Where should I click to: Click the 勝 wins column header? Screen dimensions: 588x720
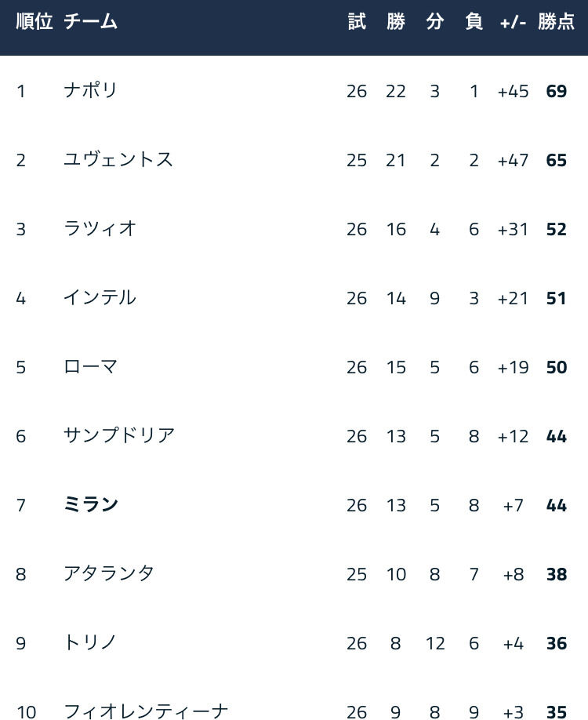396,21
